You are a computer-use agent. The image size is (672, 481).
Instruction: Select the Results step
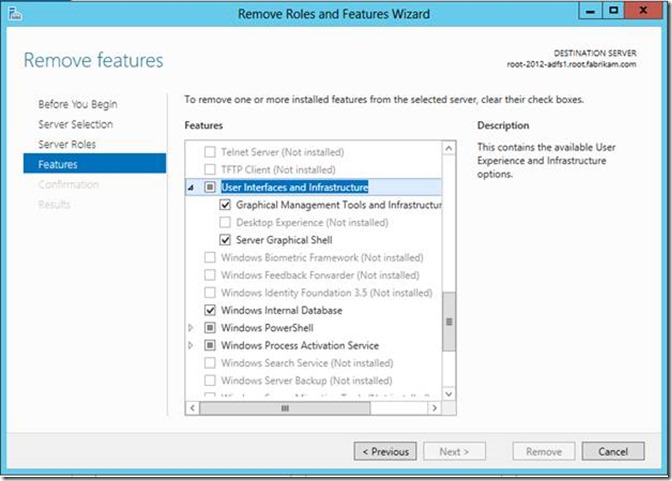[54, 204]
